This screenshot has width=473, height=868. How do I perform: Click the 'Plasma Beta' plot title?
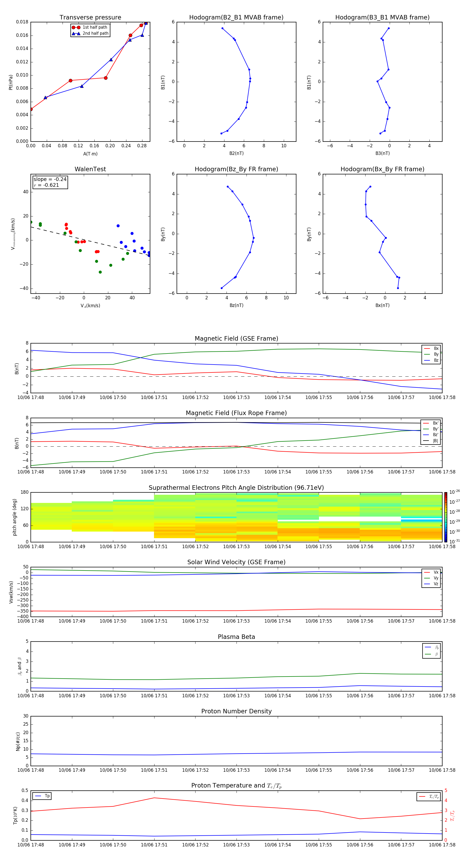[236, 637]
